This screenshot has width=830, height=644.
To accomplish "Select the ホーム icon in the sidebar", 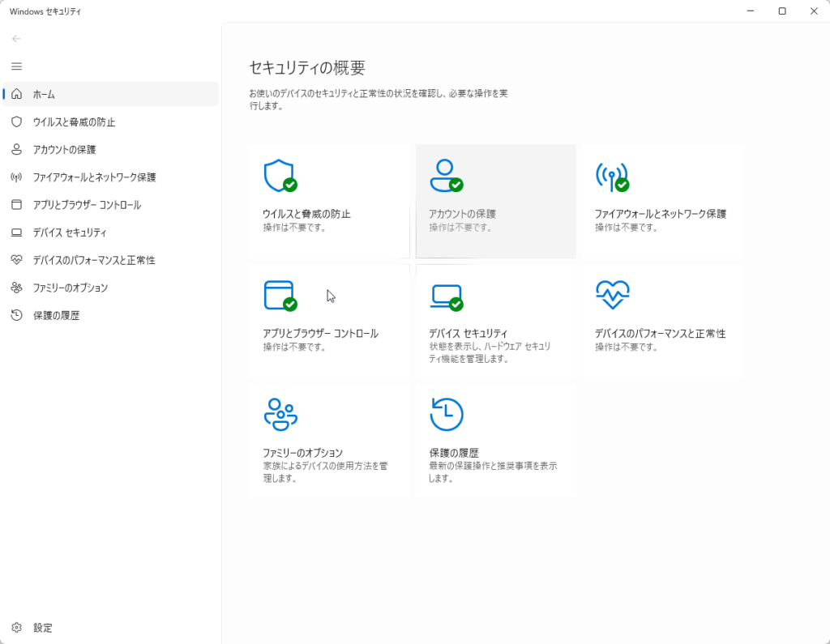I will 16,94.
